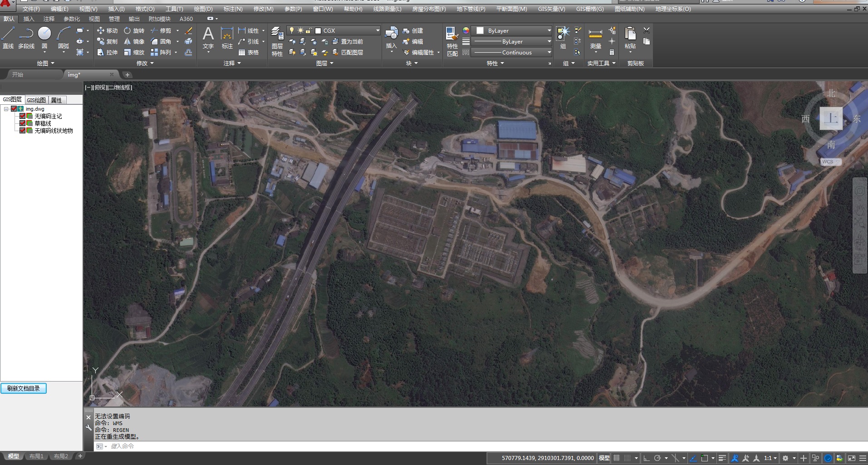Toggle ortho mode in status bar
Screen dimensions: 868x465
[647, 458]
